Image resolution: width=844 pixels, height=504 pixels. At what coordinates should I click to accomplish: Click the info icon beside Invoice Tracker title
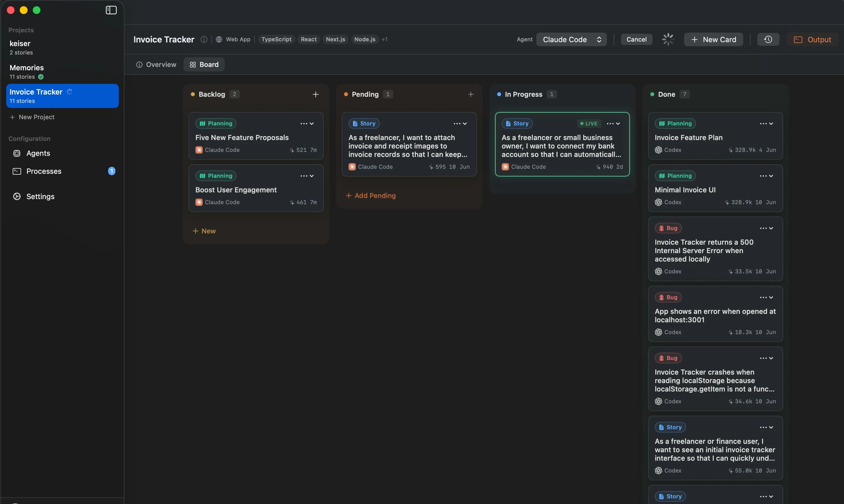[204, 39]
